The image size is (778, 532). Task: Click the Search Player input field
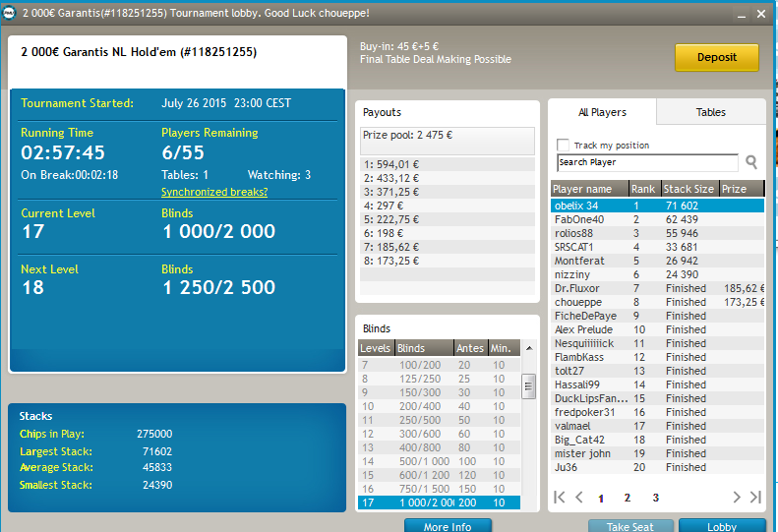click(x=647, y=162)
